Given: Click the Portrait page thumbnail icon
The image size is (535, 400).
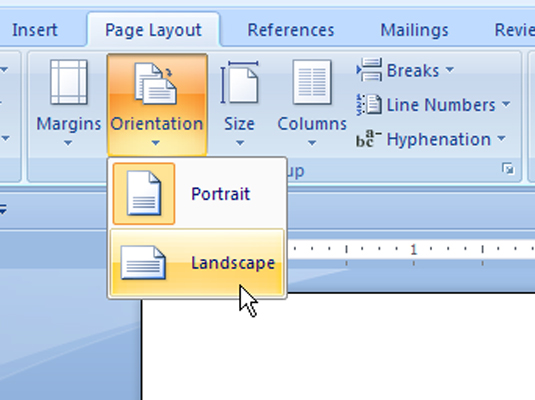Looking at the screenshot, I should click(144, 194).
